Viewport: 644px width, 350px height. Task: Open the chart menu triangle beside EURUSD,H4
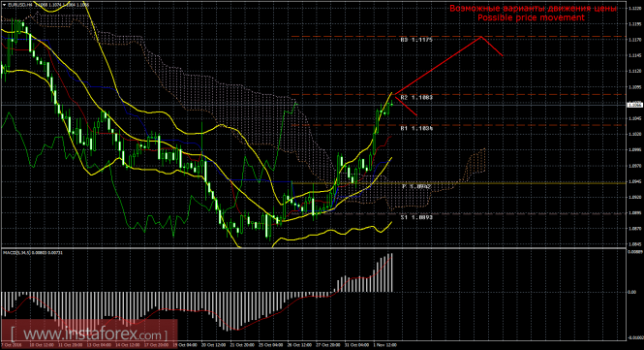[x=4, y=5]
